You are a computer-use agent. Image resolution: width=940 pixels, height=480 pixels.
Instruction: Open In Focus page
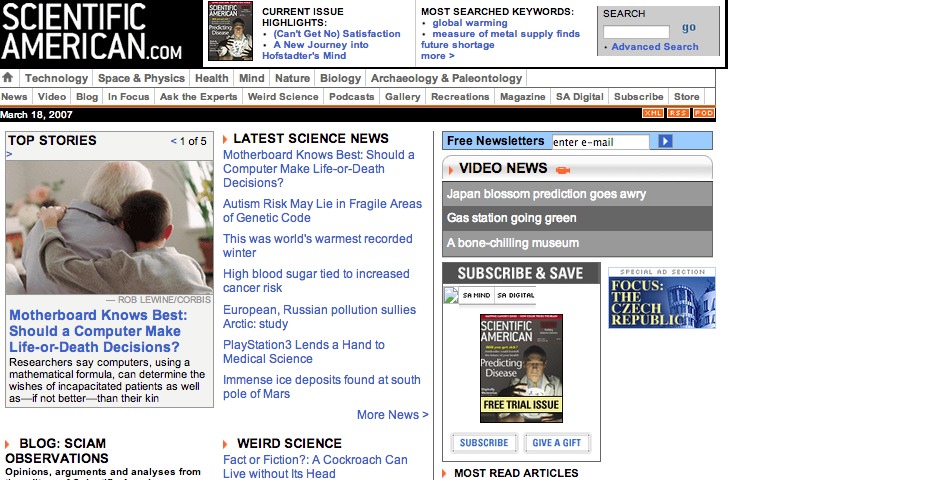(128, 96)
